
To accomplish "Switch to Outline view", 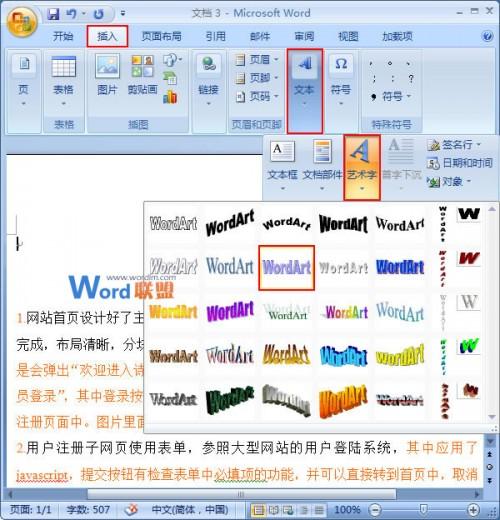I will [304, 510].
